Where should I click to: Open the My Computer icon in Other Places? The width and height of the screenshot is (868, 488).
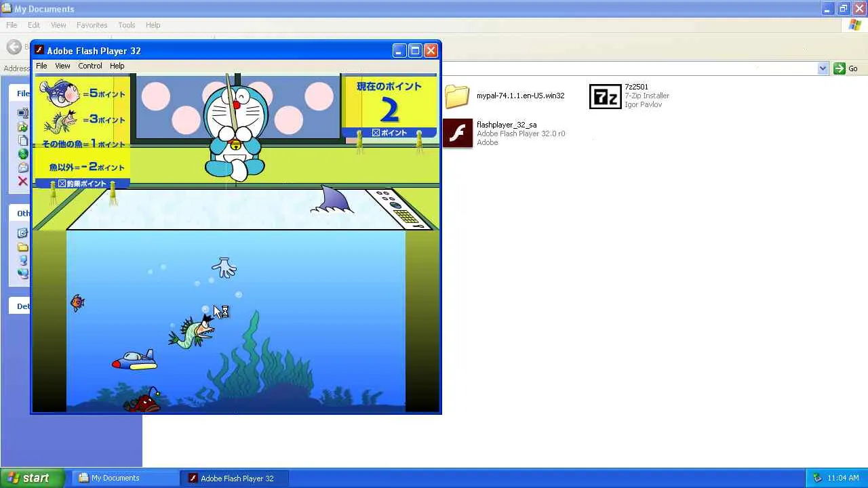pyautogui.click(x=23, y=260)
